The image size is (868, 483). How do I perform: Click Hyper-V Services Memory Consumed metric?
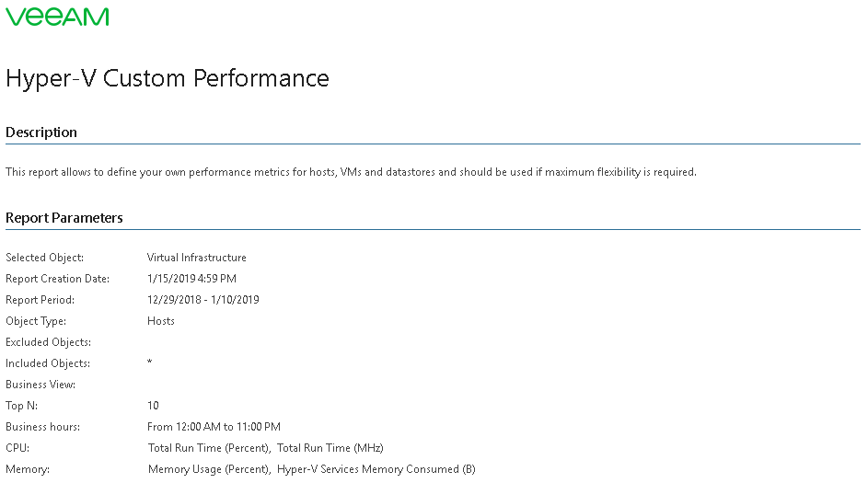coord(376,469)
